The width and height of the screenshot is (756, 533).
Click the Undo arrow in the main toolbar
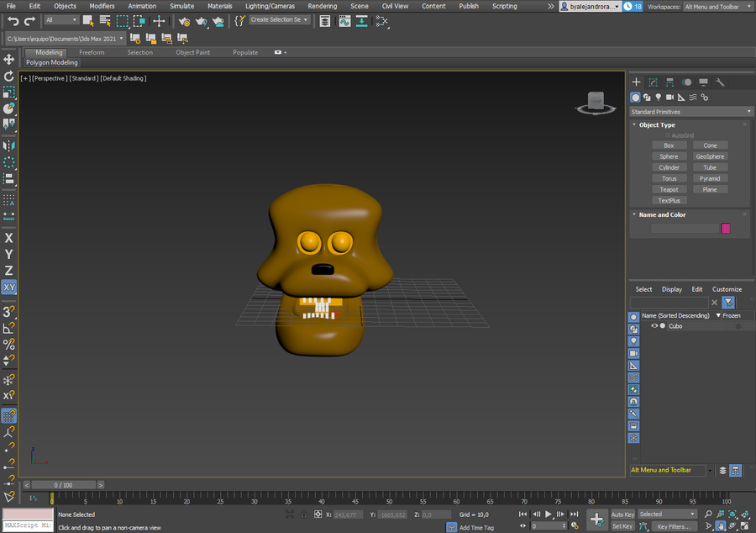[x=13, y=21]
